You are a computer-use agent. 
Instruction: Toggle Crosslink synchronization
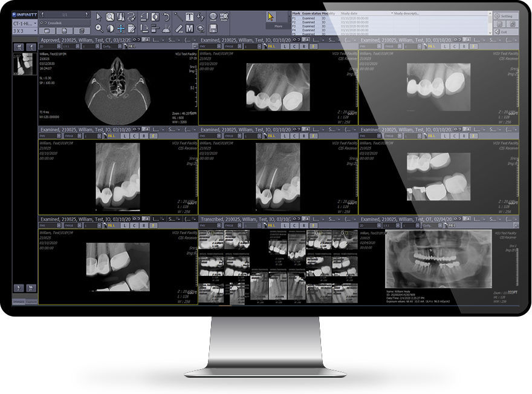(54, 24)
